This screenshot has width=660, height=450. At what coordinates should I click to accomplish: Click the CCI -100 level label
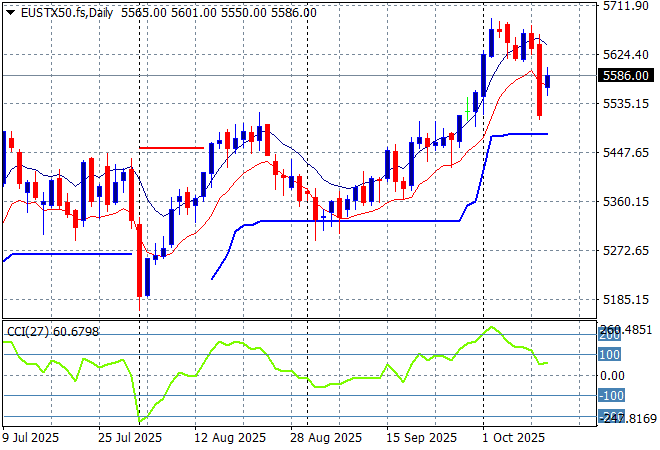click(611, 396)
